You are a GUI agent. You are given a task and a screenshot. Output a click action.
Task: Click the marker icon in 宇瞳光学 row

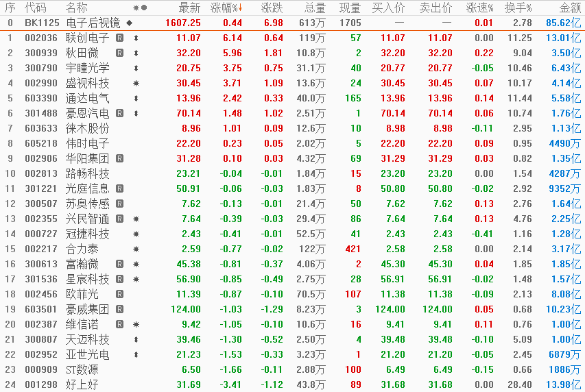point(136,69)
